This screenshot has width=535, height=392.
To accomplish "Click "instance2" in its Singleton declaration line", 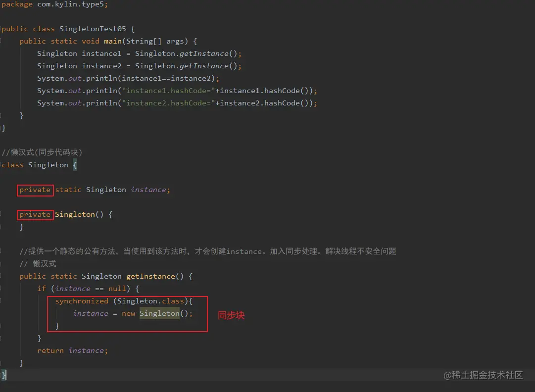I will click(101, 66).
